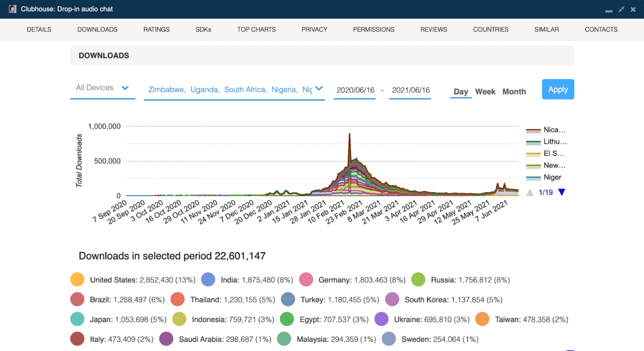Toggle Lithuania series in chart legend
The height and width of the screenshot is (351, 644).
[546, 142]
